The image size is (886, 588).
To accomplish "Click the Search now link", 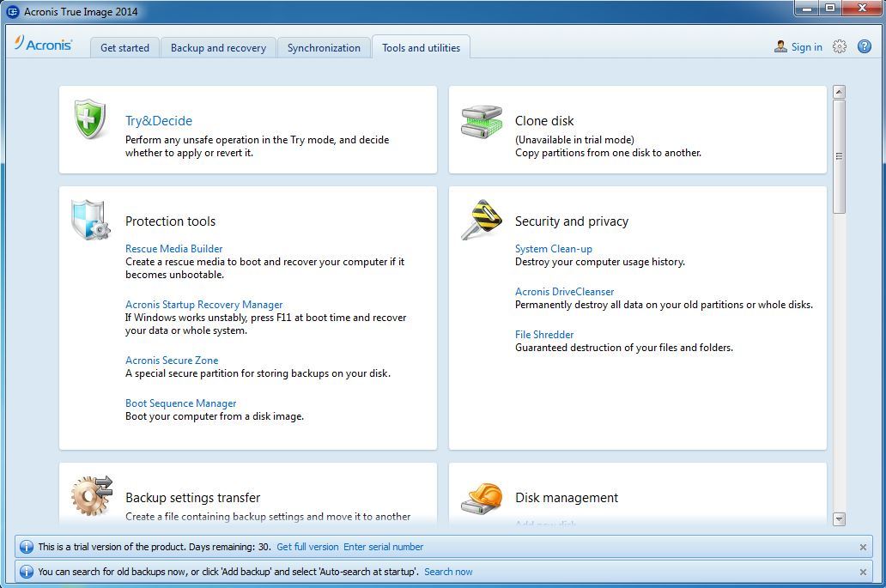I will (x=448, y=570).
